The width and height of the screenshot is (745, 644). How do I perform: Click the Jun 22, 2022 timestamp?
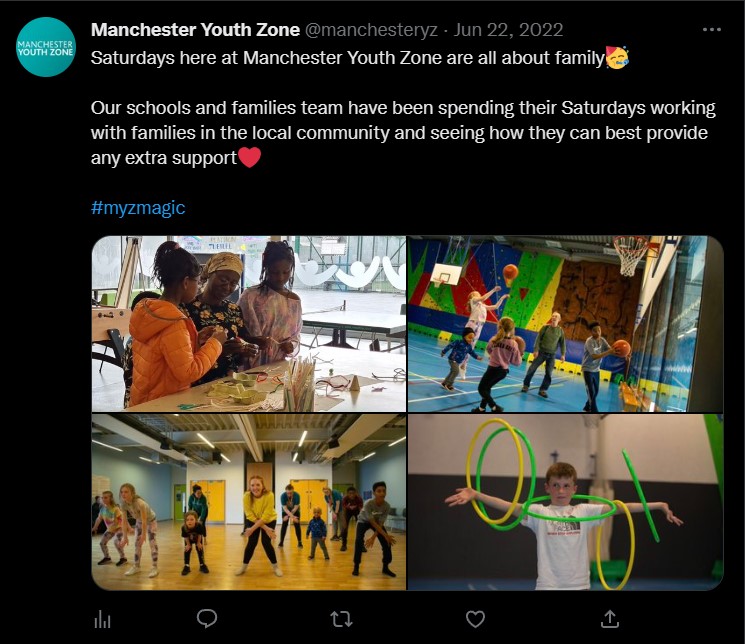[x=508, y=30]
